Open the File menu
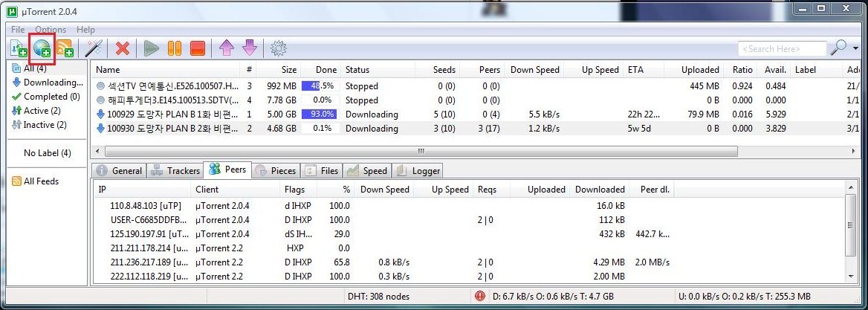The height and width of the screenshot is (310, 868). [x=18, y=29]
